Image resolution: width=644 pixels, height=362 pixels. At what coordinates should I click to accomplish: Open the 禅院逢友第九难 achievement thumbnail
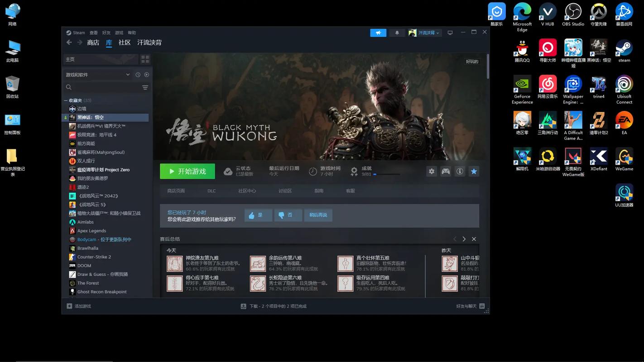(174, 263)
